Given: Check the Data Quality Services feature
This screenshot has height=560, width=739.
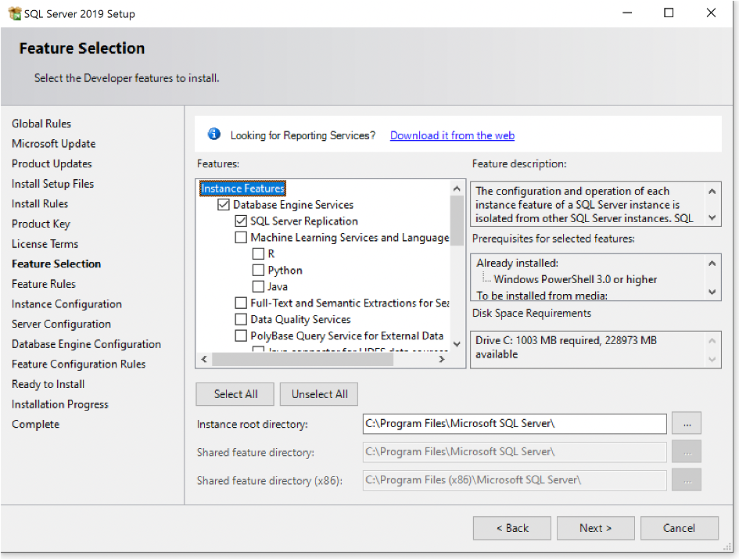Looking at the screenshot, I should pyautogui.click(x=241, y=319).
